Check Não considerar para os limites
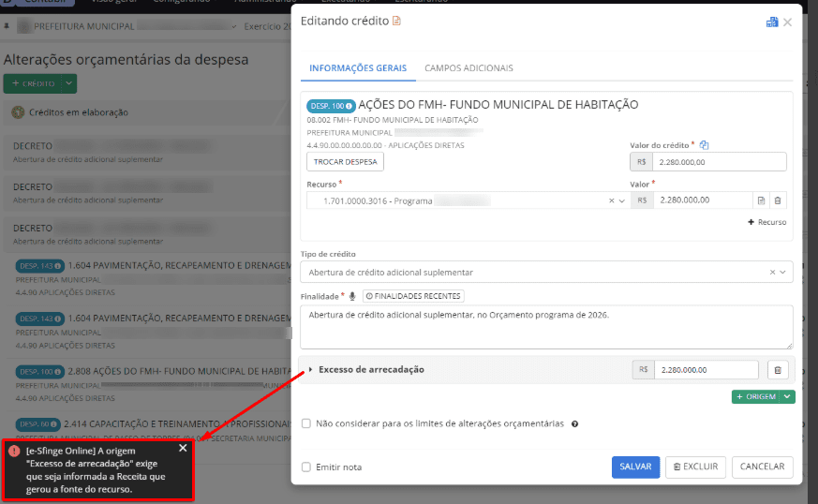818x504 pixels. click(306, 423)
